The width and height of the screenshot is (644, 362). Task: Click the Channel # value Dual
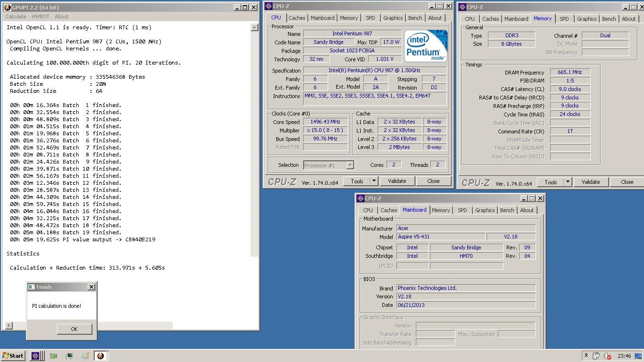point(605,36)
